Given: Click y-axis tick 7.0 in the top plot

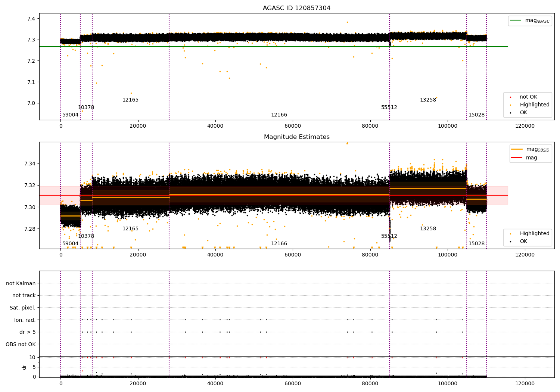Looking at the screenshot, I should [x=32, y=103].
